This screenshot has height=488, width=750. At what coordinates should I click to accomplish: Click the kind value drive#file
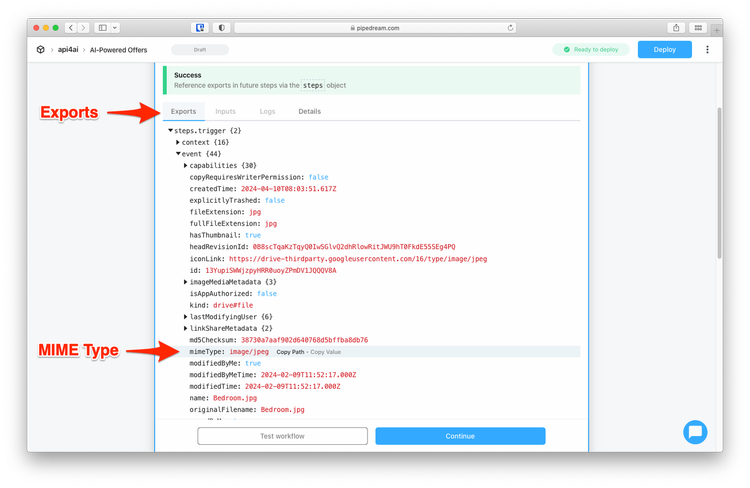[233, 305]
